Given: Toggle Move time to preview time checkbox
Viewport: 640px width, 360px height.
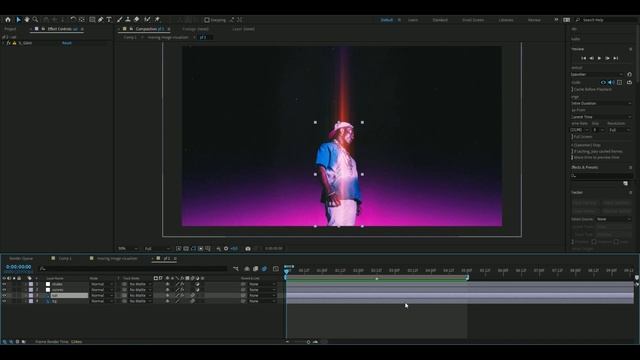Looking at the screenshot, I should (572, 157).
